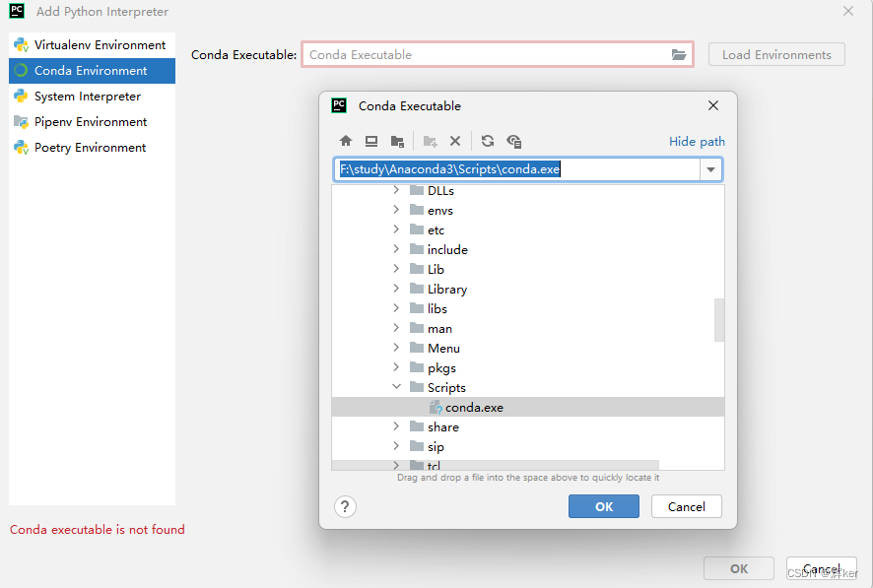Select System Interpreter in sidebar
The width and height of the screenshot is (873, 588).
point(92,97)
